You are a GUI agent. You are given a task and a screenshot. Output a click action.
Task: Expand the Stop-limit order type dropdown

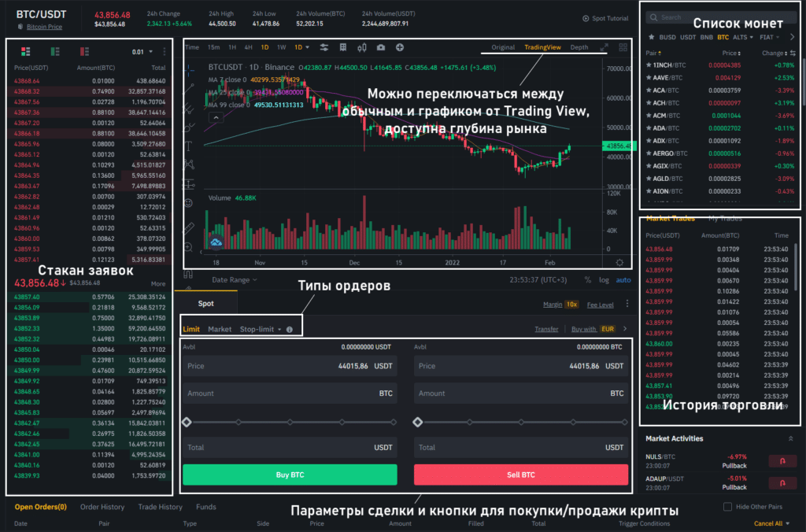[261, 329]
